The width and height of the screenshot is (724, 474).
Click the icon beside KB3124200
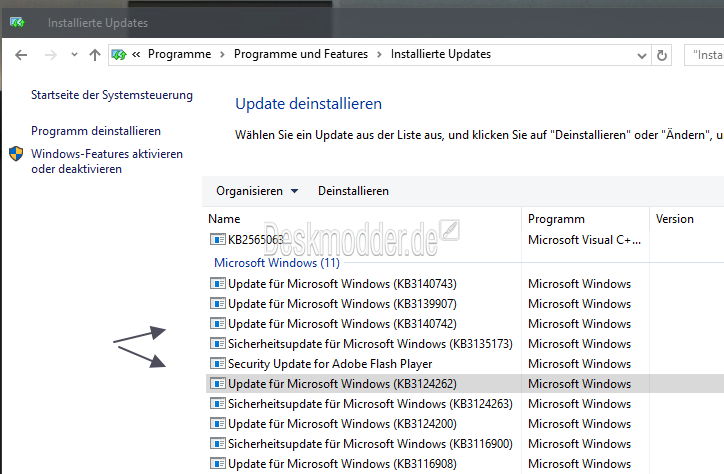tap(217, 424)
